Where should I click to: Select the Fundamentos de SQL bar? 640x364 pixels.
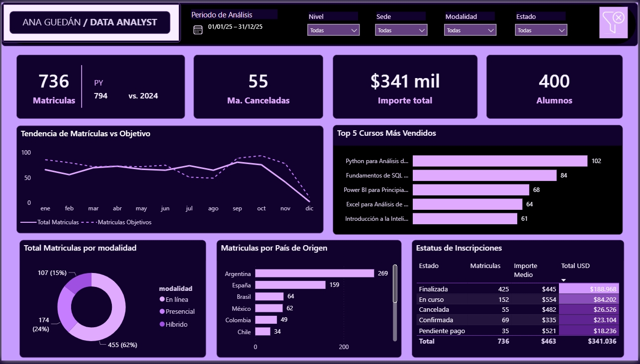[x=484, y=176]
